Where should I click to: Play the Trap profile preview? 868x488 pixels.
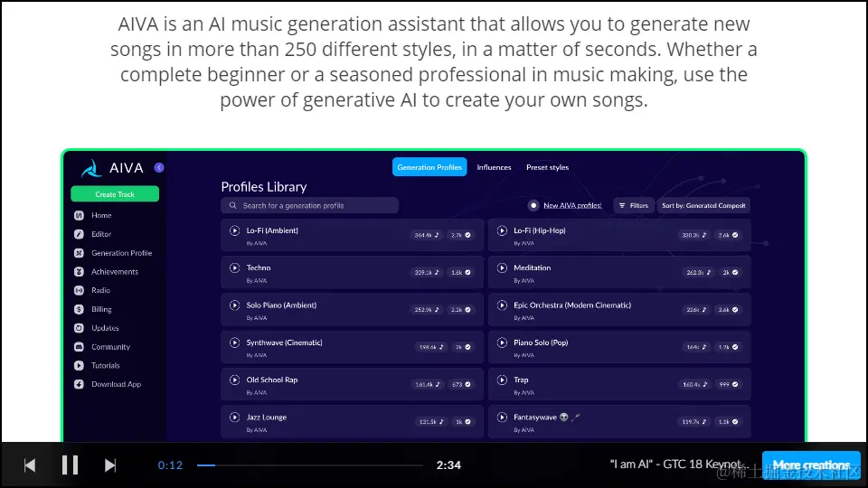pos(502,380)
